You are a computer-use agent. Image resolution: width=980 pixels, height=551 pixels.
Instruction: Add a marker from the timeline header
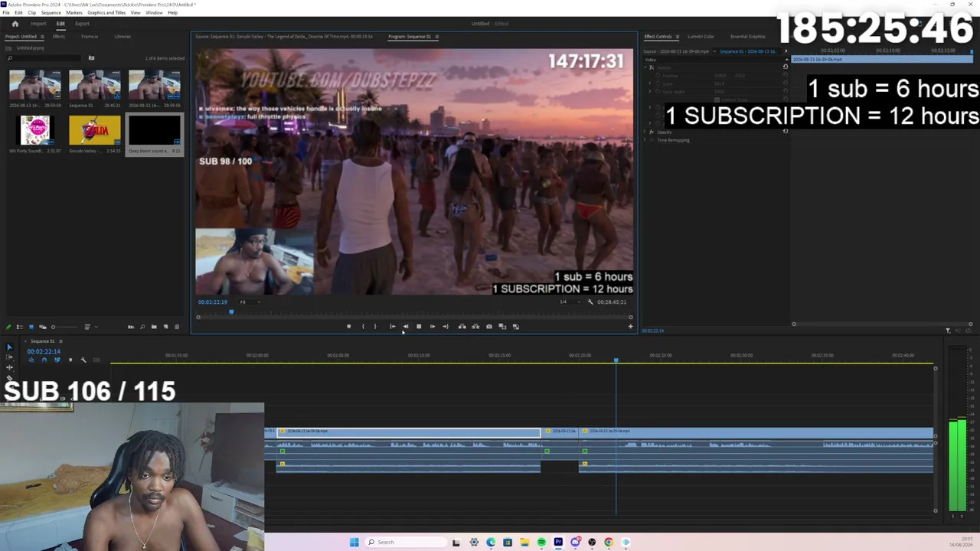point(70,360)
